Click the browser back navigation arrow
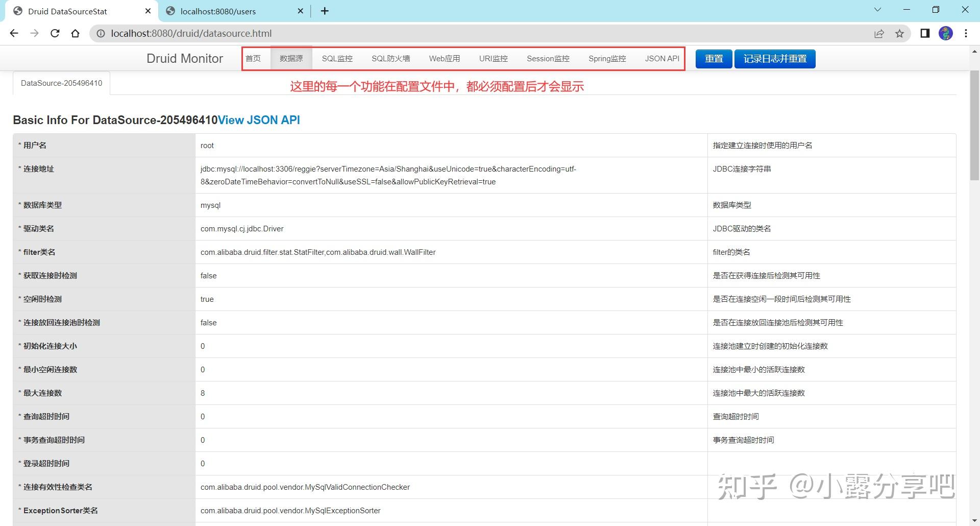980x526 pixels. pos(14,33)
